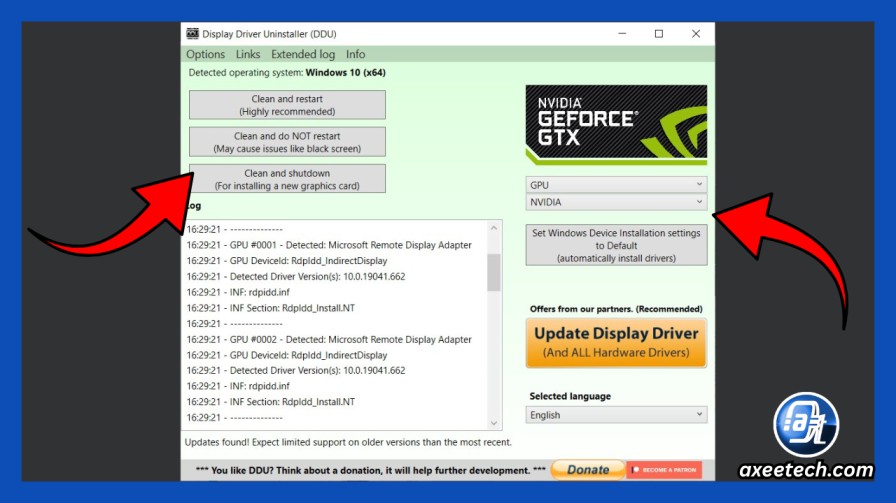Click the log scrollbar up arrow

click(494, 228)
